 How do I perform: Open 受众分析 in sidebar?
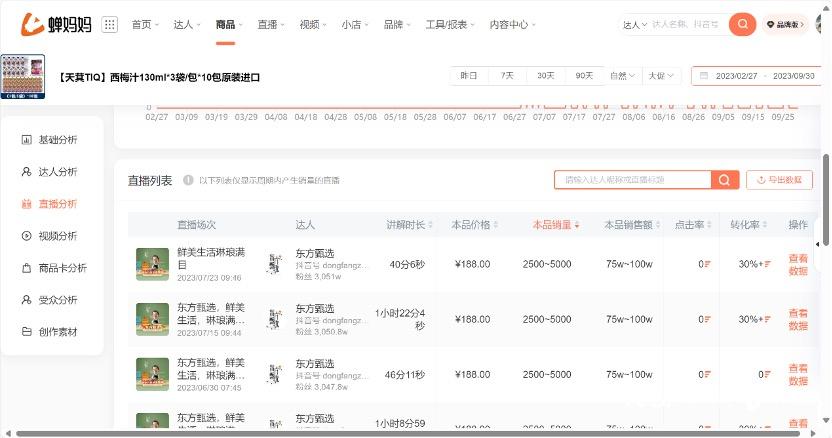49,300
